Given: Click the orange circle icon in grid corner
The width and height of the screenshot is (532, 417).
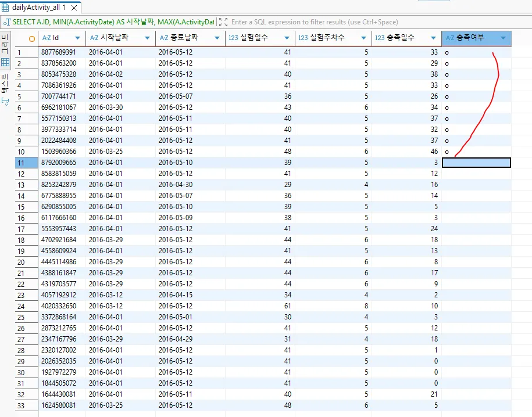Looking at the screenshot, I should tap(31, 38).
